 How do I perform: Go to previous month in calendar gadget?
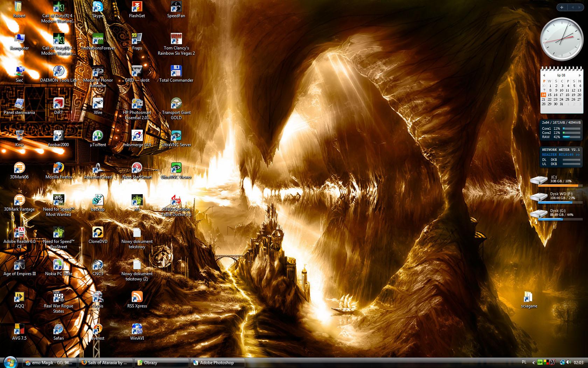[x=544, y=75]
